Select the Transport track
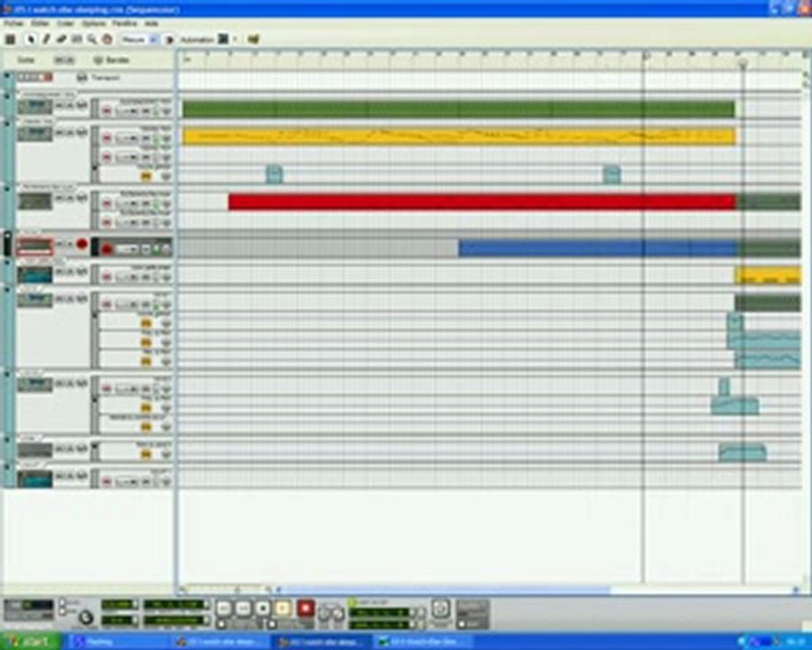The width and height of the screenshot is (812, 650). point(106,78)
